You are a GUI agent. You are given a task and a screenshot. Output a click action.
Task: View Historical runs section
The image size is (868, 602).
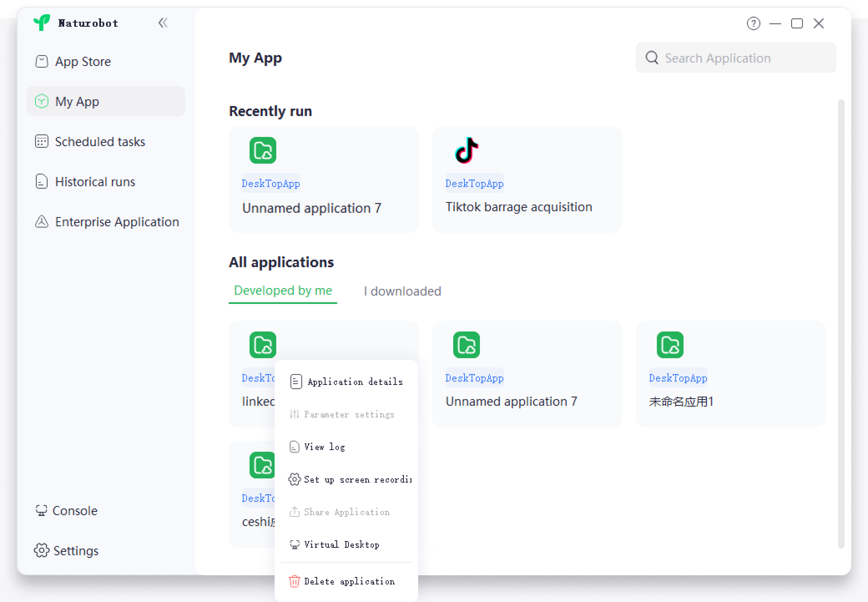click(96, 182)
